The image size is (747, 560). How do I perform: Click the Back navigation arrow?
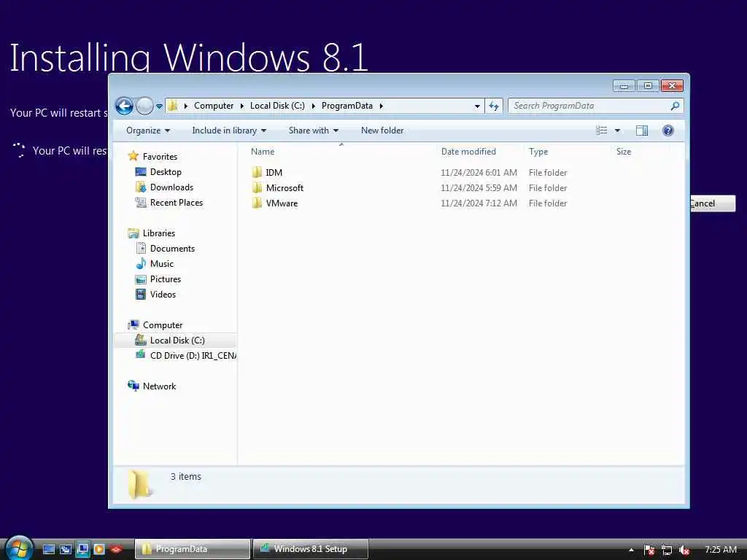(x=124, y=106)
